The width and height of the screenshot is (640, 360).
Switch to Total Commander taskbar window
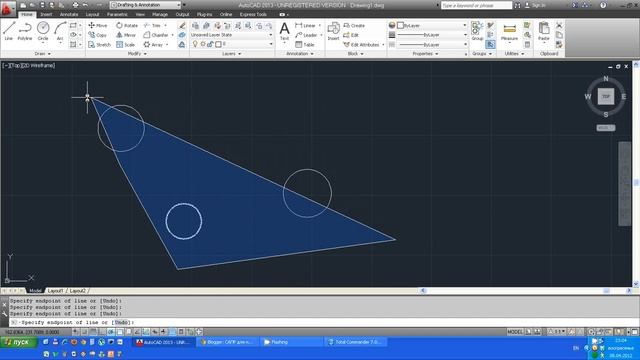(355, 342)
